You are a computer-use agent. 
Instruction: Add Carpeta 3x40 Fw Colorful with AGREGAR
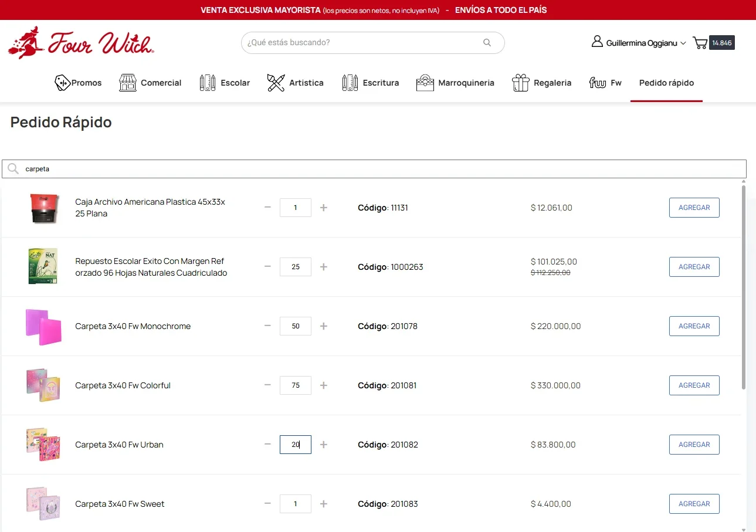[x=694, y=385]
